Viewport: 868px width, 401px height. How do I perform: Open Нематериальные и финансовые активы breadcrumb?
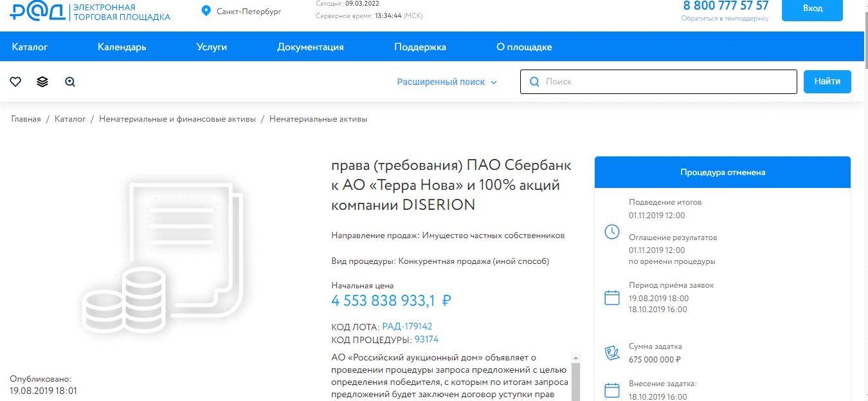point(177,119)
